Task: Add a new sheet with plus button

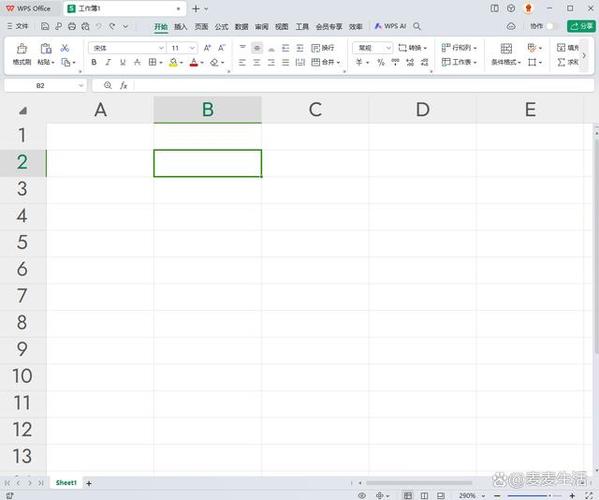Action: pos(89,484)
